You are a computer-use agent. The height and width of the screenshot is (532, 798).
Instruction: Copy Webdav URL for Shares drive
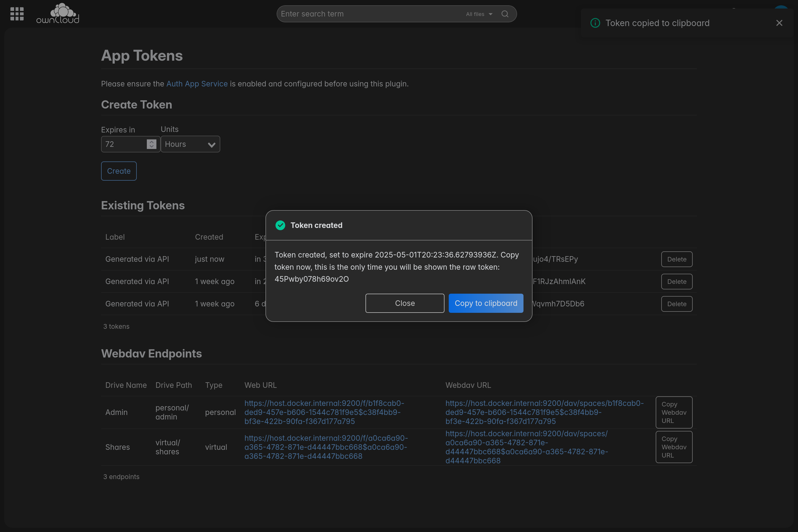tap(674, 447)
